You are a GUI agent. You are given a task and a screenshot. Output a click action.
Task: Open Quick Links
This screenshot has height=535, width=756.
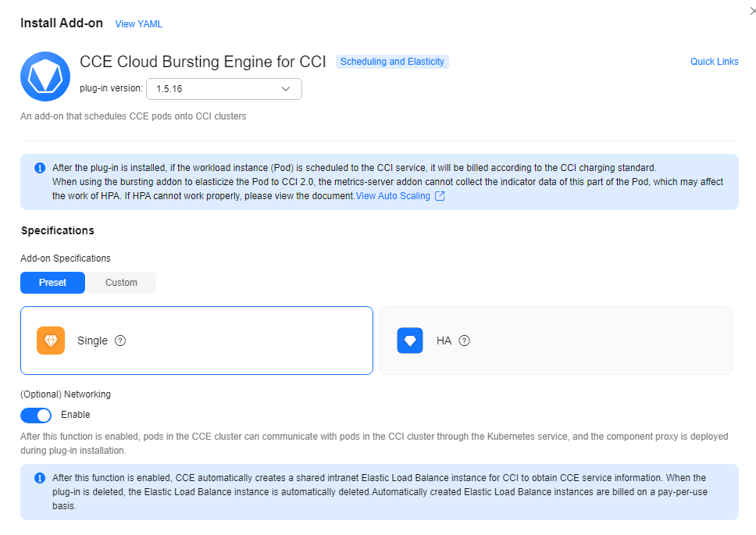pyautogui.click(x=714, y=61)
